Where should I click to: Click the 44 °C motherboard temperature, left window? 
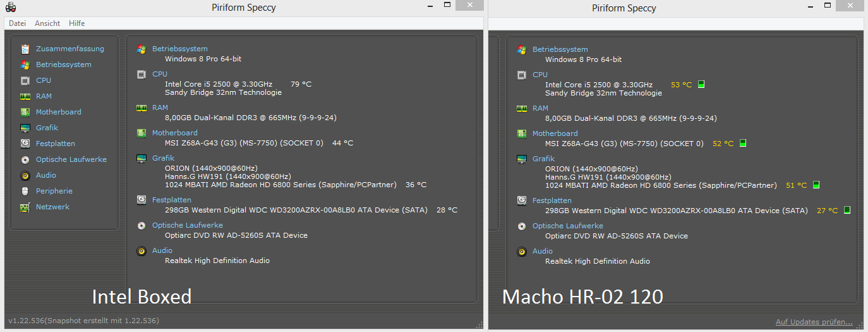coord(342,142)
